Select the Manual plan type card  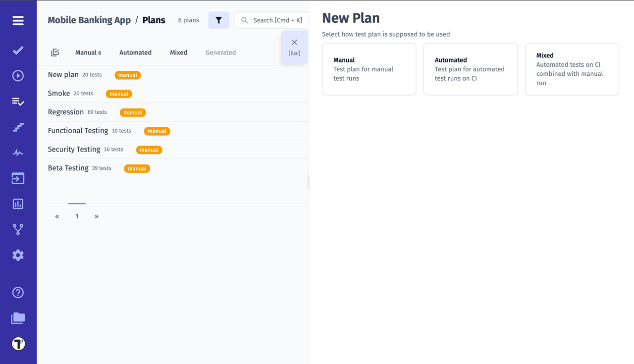click(369, 69)
